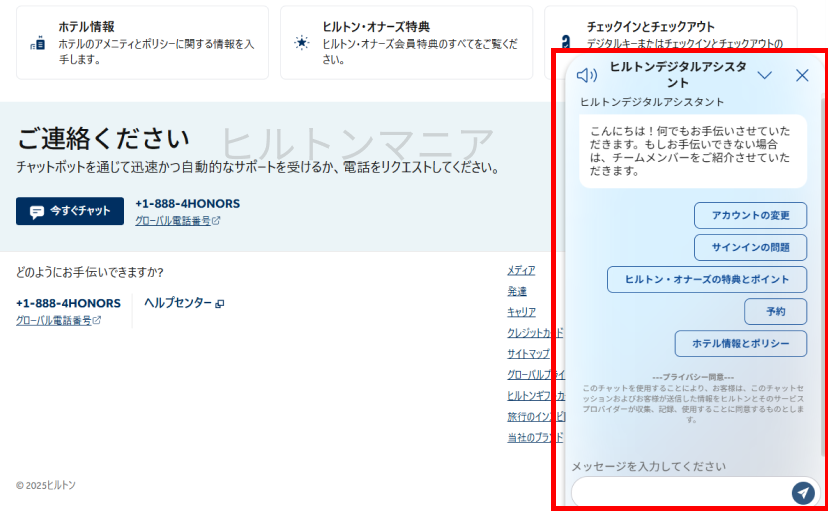Image resolution: width=828 pixels, height=511 pixels.
Task: Click the star icon on ヒルトン・オナーズ特典 card
Action: (x=302, y=43)
